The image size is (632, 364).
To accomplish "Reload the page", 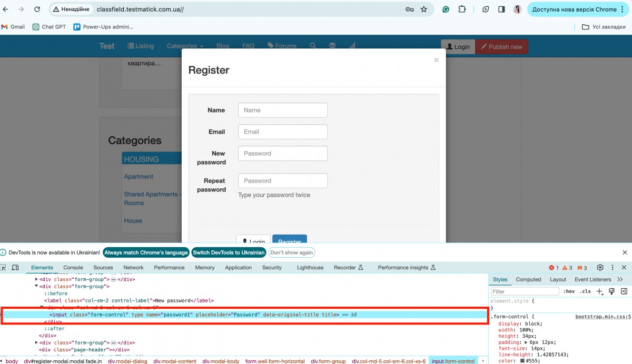I will 37,9.
